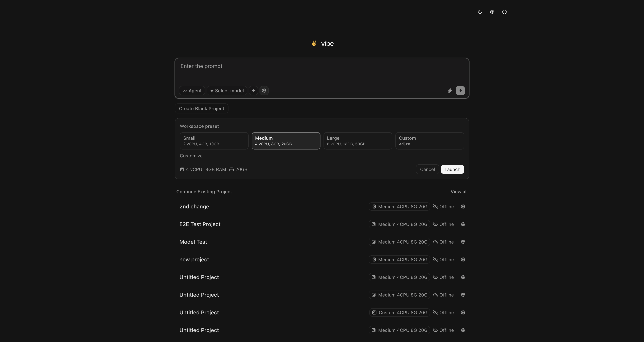Screen dimensions: 644x342
Task: Open the user account profile icon
Action: [504, 12]
